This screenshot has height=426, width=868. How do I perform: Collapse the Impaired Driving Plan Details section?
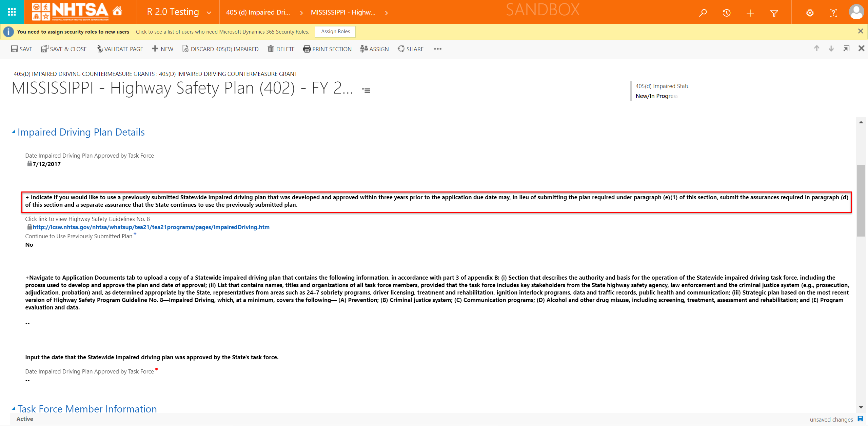coord(14,132)
